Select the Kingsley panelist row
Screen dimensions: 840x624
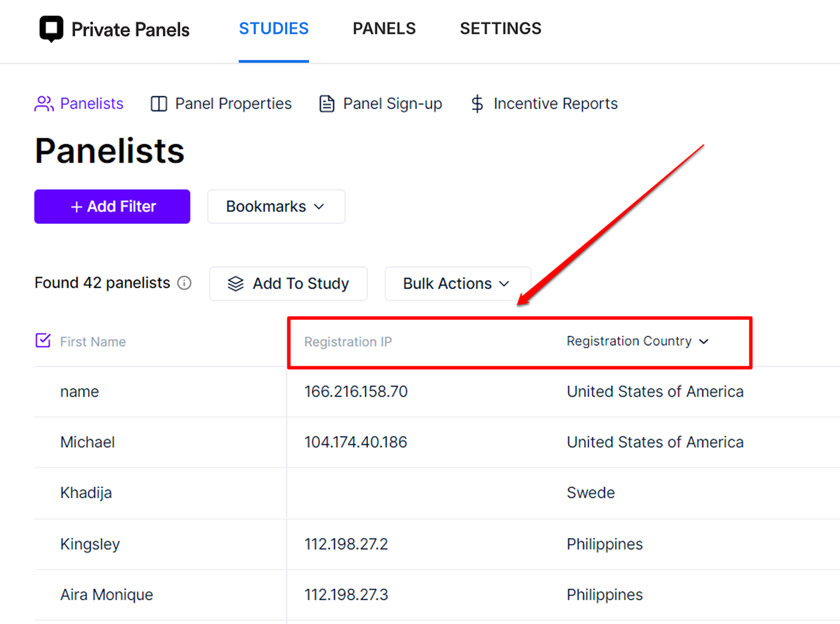(x=437, y=544)
